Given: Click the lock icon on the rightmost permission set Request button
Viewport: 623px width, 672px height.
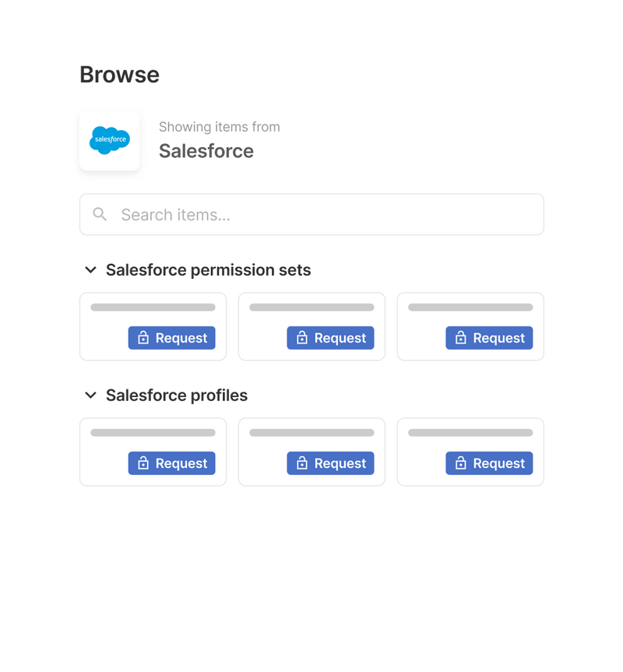Looking at the screenshot, I should pyautogui.click(x=461, y=338).
